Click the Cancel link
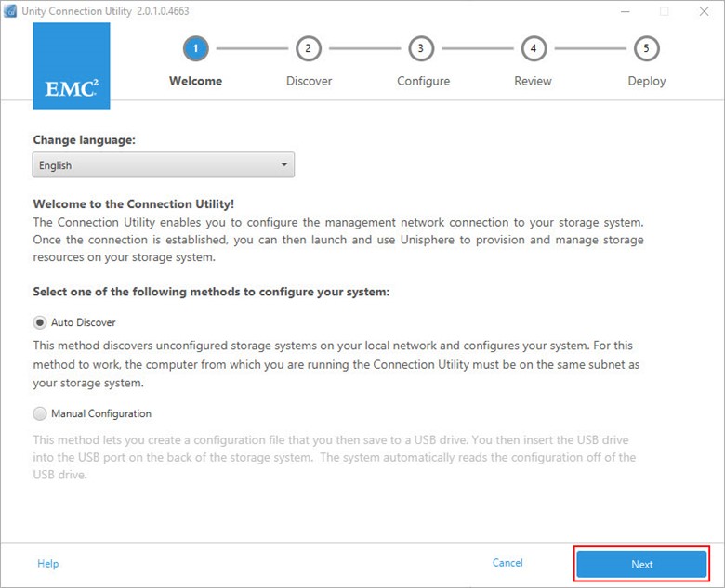725x588 pixels. click(x=507, y=563)
